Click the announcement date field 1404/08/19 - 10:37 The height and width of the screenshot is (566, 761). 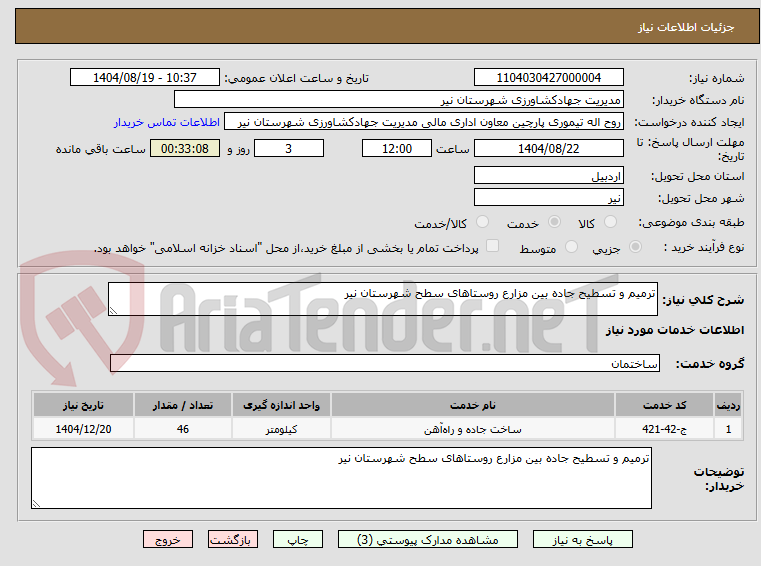[x=145, y=77]
